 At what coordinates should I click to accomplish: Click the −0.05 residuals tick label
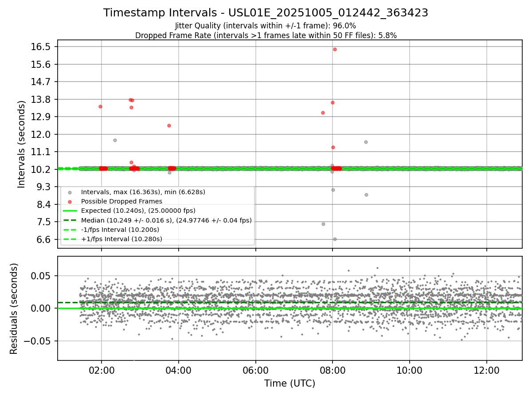(38, 341)
